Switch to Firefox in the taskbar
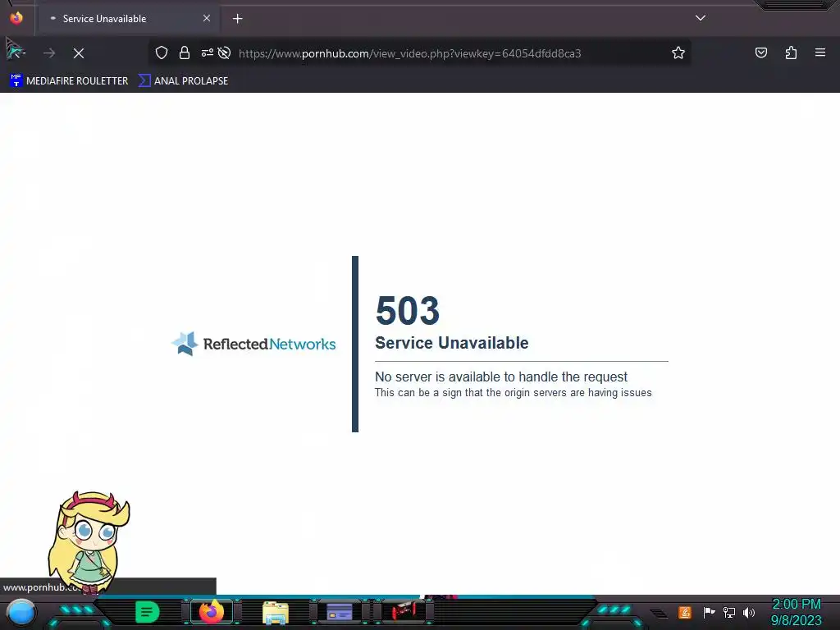 tap(211, 612)
